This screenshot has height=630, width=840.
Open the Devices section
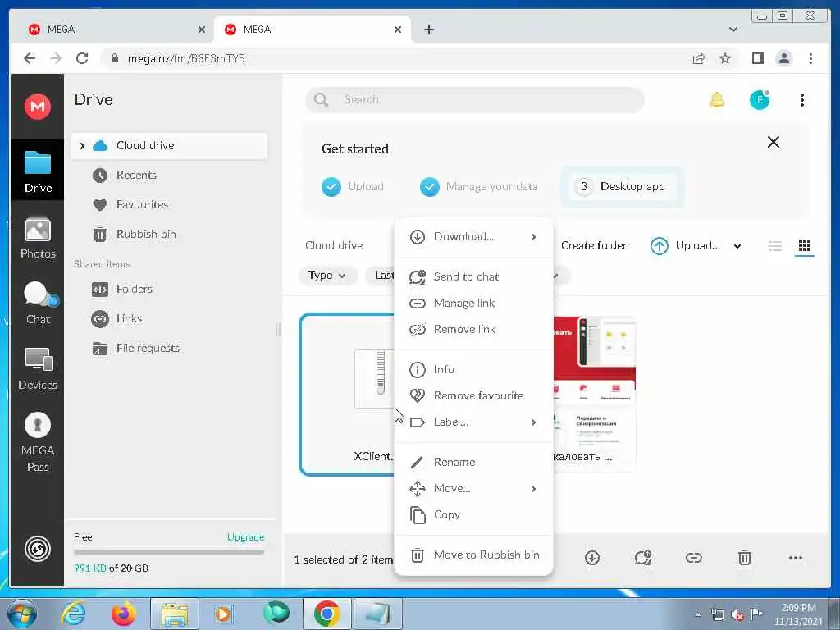pyautogui.click(x=38, y=369)
